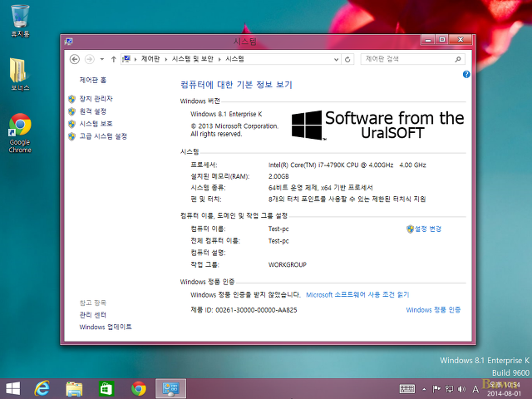Viewport: 532px width, 399px height.
Task: Click the 2014-08-01 clock date
Action: 505,393
